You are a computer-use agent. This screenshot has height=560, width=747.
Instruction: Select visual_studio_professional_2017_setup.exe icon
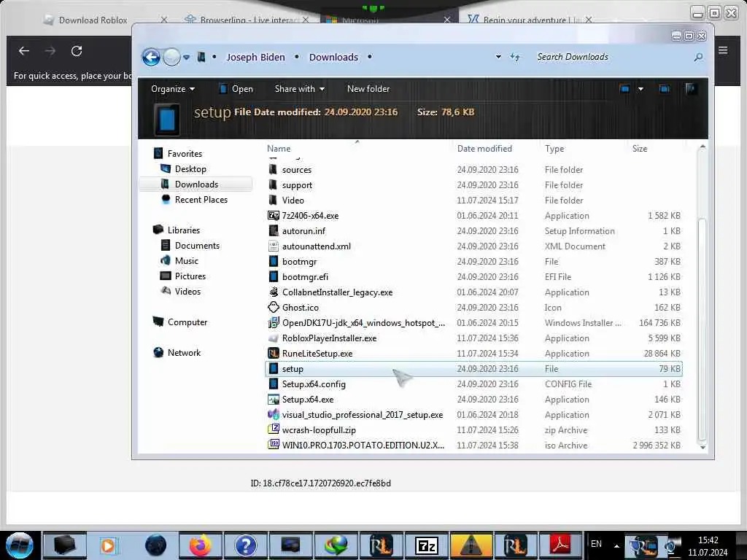tap(273, 415)
